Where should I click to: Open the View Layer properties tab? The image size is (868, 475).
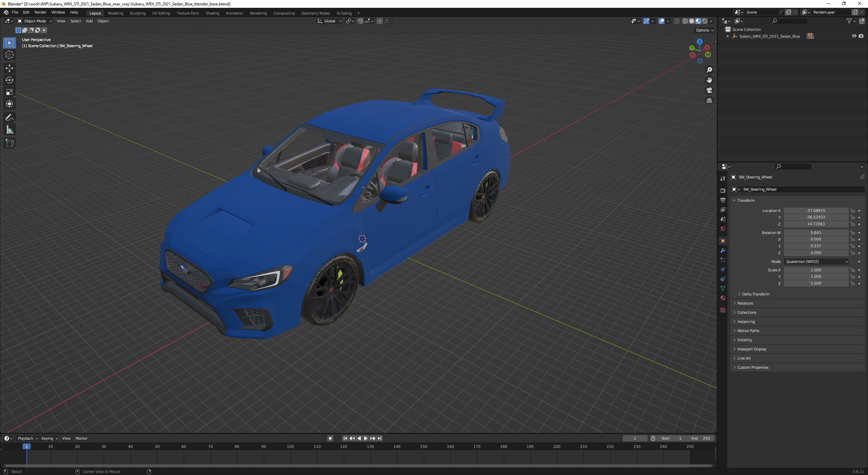(723, 210)
